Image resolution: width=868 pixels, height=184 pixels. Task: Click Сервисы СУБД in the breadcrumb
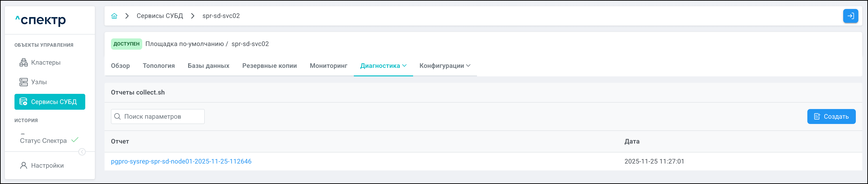click(x=160, y=16)
